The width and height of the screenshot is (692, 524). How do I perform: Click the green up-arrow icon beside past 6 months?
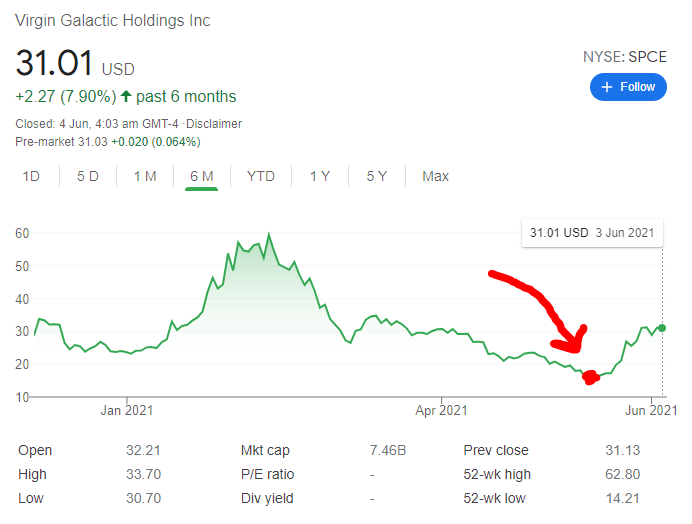tap(126, 96)
